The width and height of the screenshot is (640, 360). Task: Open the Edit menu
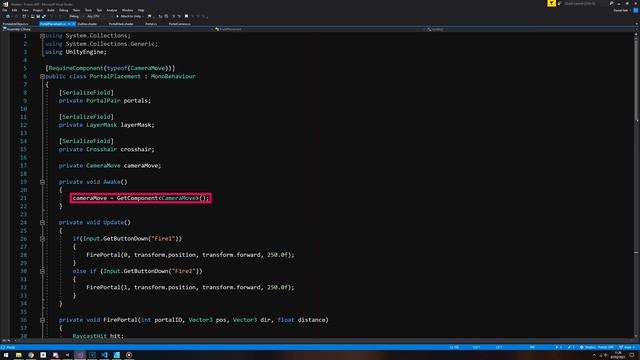[14, 10]
